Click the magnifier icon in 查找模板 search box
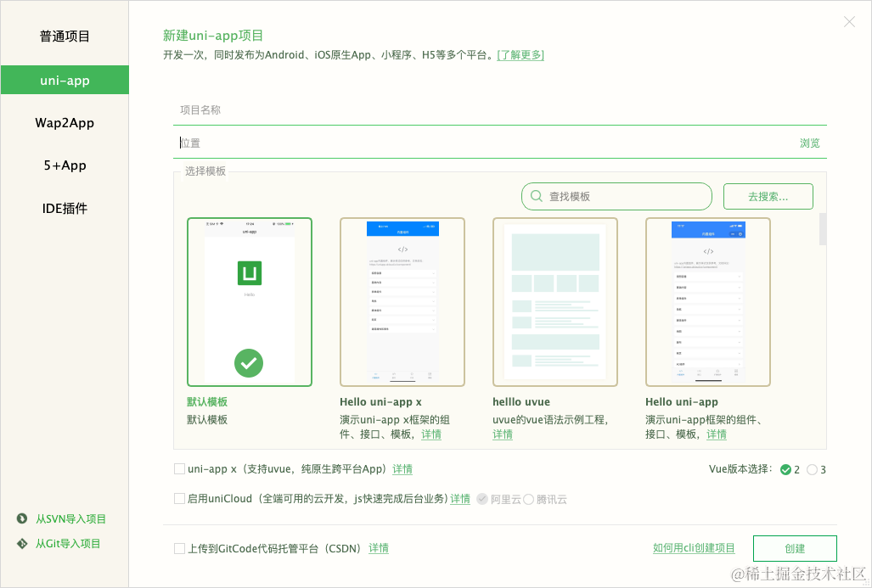 point(536,196)
